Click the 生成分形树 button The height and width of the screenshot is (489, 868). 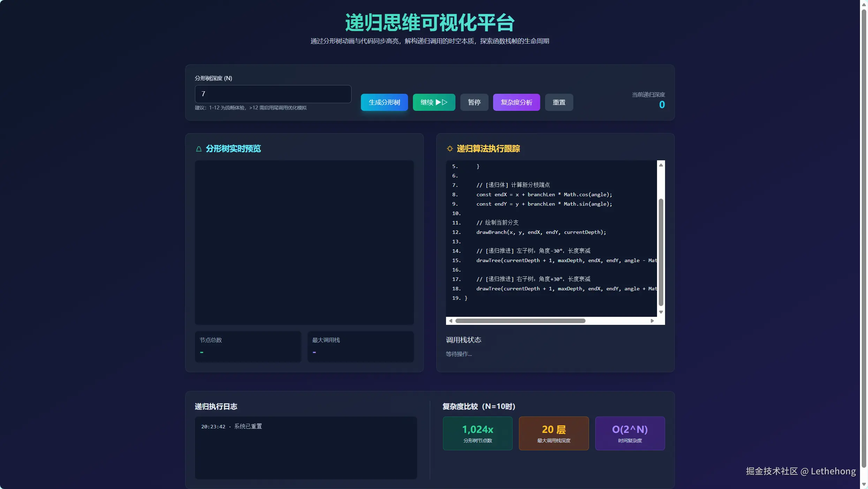[x=384, y=102]
